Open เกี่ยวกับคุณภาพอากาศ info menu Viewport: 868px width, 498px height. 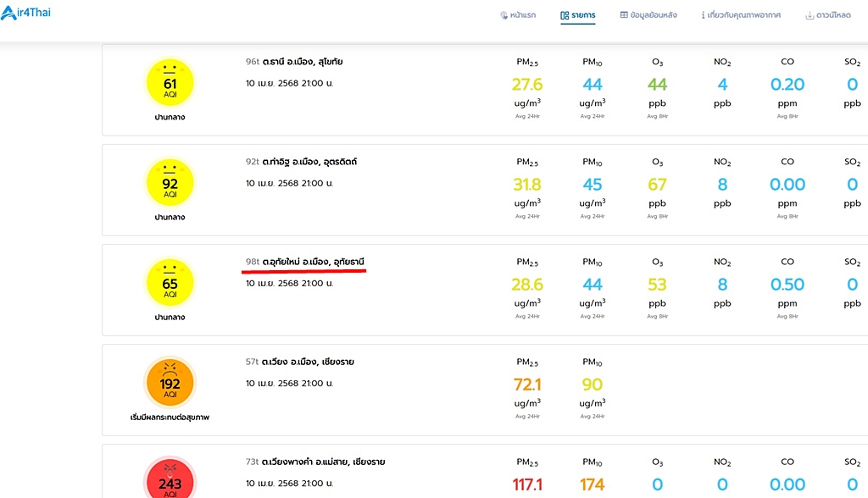click(741, 15)
